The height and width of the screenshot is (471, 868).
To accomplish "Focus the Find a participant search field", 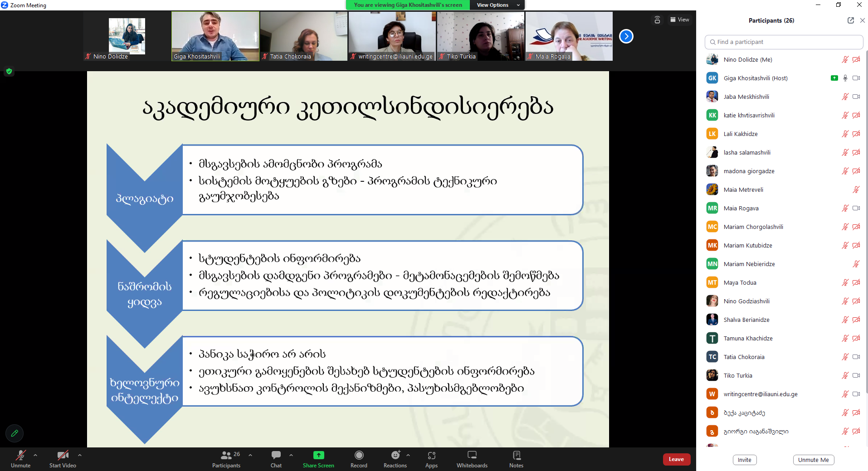I will pos(784,42).
